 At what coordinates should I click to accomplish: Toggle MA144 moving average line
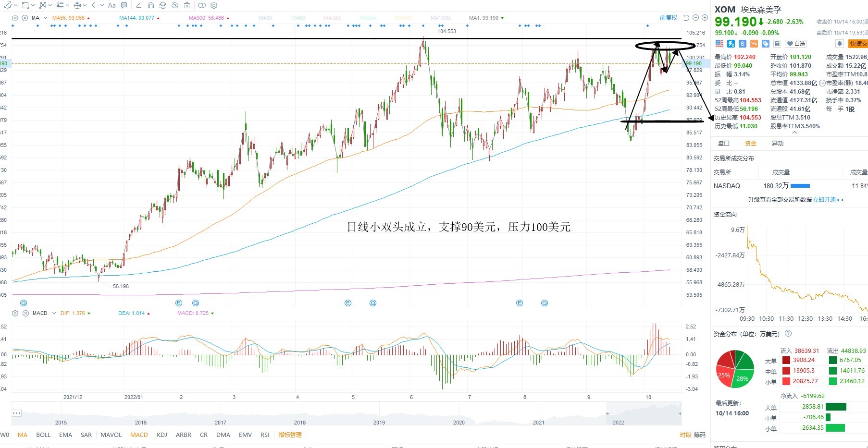[x=136, y=18]
